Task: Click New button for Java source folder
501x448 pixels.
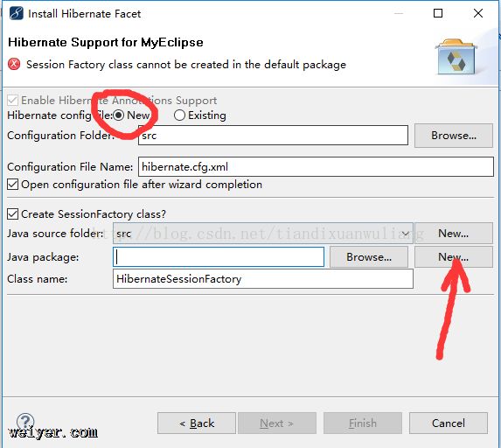Action: (x=454, y=234)
